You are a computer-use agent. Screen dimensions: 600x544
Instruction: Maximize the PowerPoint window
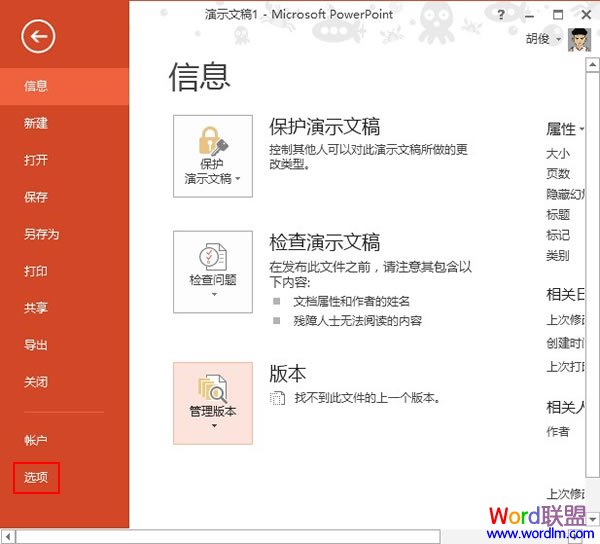[x=558, y=15]
